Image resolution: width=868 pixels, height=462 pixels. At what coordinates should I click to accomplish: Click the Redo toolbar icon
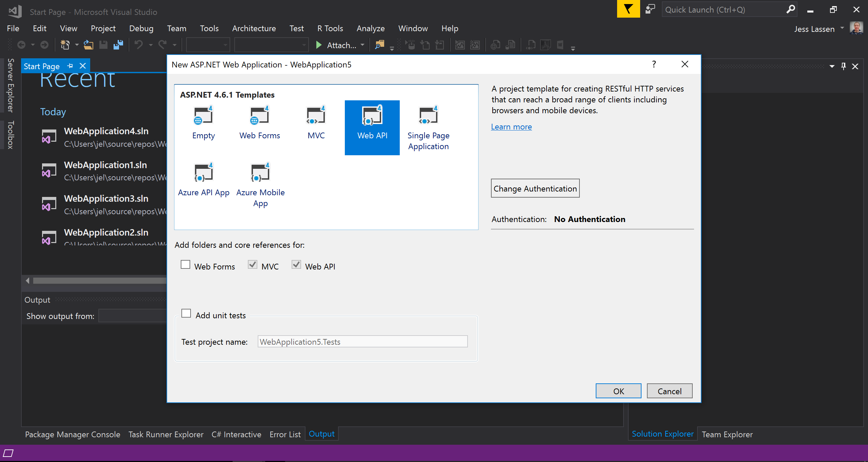tap(163, 45)
